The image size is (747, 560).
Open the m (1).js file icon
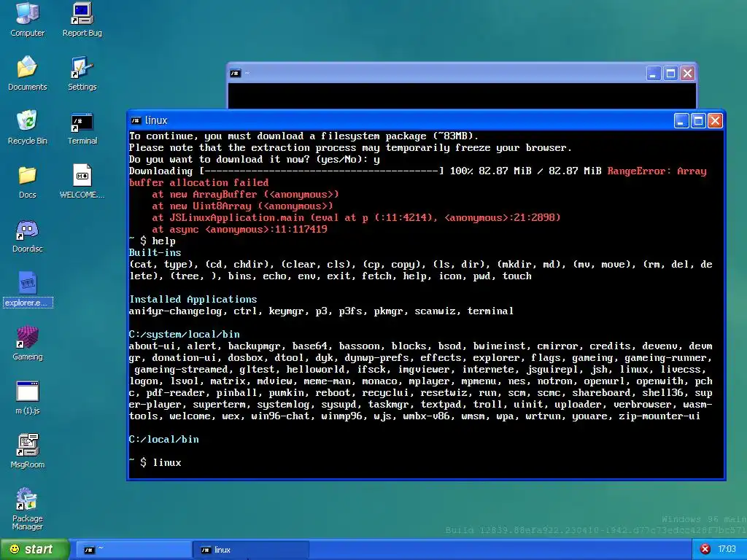[27, 397]
